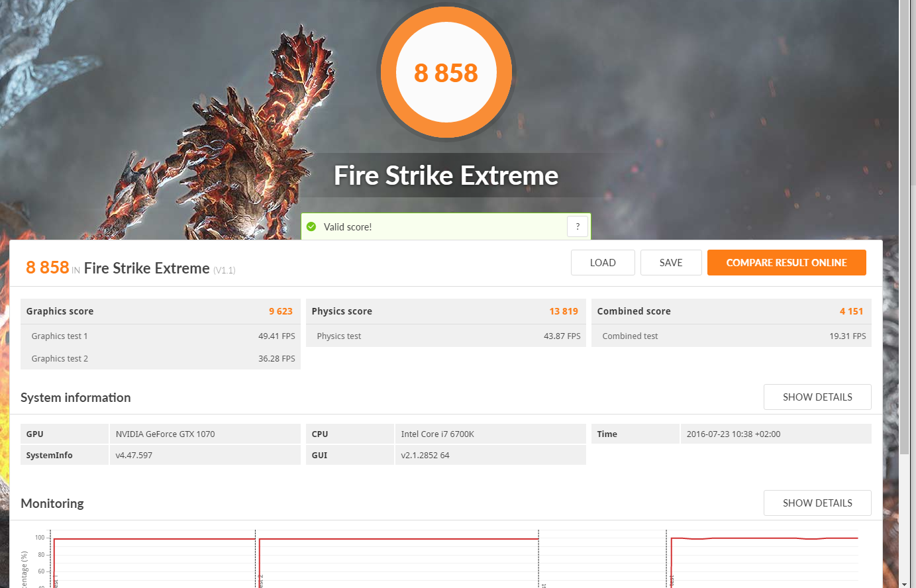Click the GPU label cell
Screen dimensions: 916x588
coord(64,434)
